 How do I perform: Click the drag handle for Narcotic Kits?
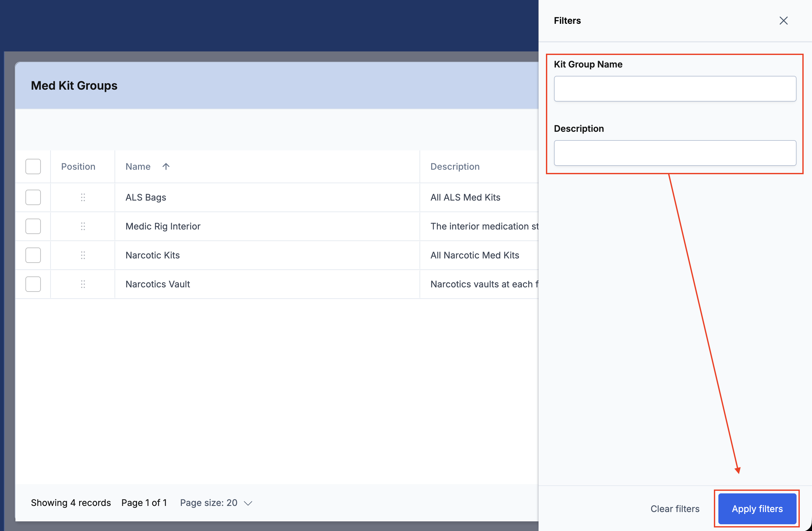click(x=83, y=255)
